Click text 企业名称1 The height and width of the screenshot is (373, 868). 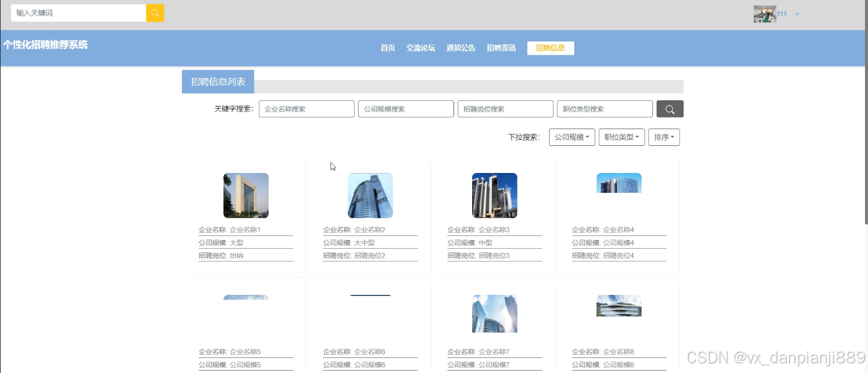pos(245,230)
